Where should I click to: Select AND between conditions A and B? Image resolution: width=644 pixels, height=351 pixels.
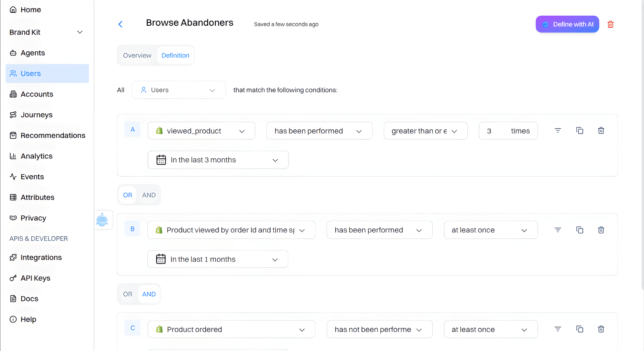[149, 195]
